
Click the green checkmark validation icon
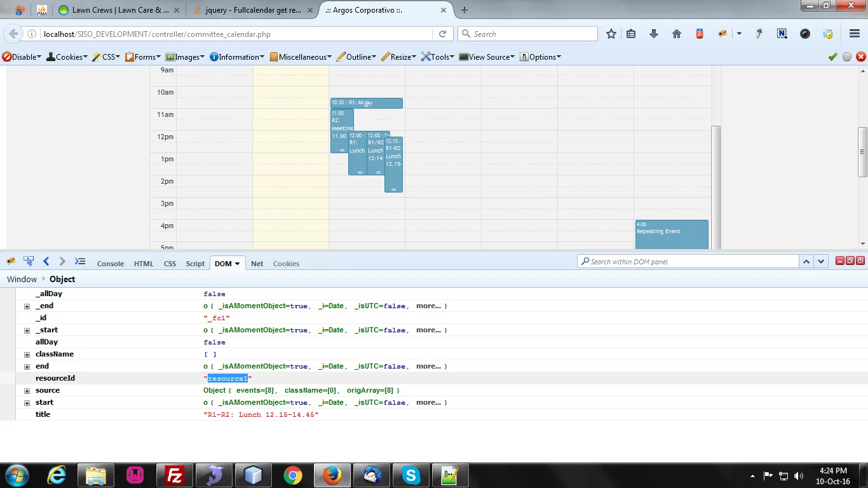click(x=833, y=57)
